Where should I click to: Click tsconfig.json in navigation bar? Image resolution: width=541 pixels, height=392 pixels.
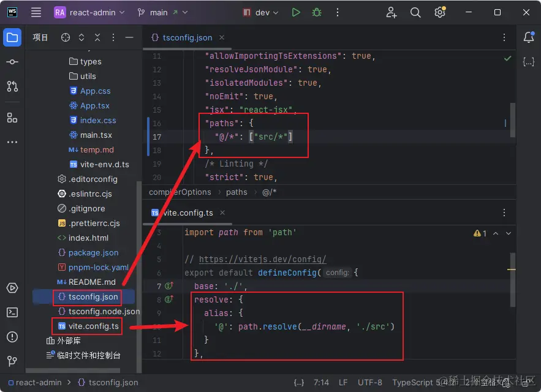click(108, 382)
